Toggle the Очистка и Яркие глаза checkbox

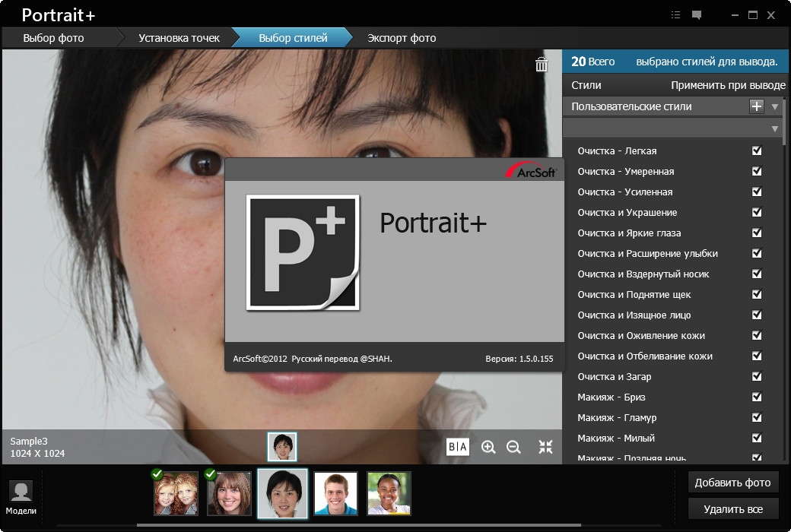tap(757, 233)
